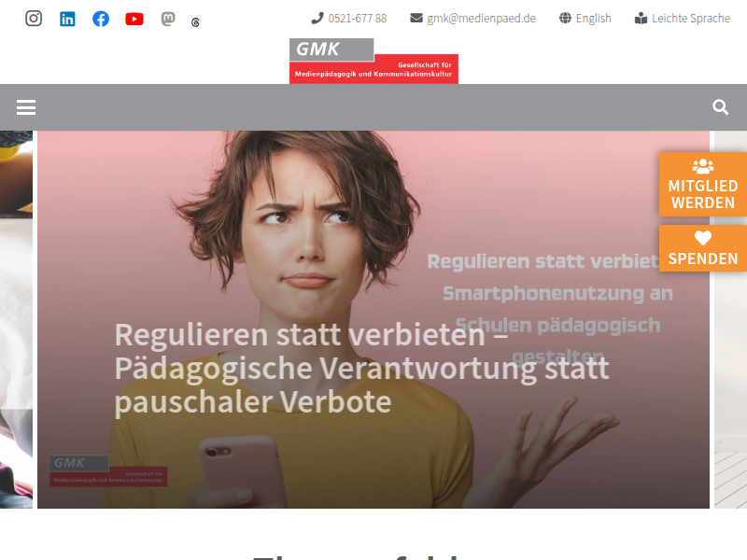747x560 pixels.
Task: Open the YouTube channel icon
Action: (134, 19)
